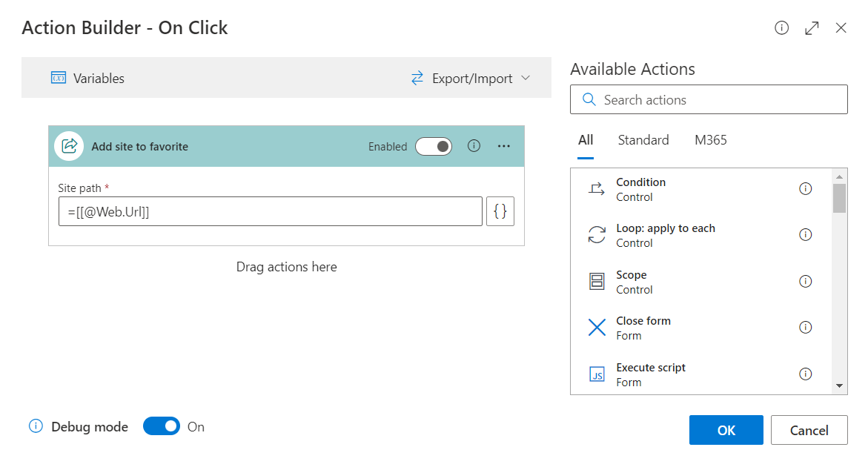Click the Add site to favorite action icon

click(69, 146)
